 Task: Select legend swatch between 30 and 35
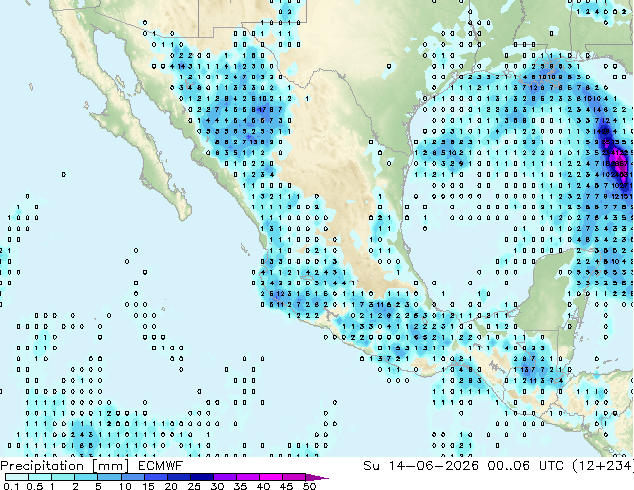point(224,477)
